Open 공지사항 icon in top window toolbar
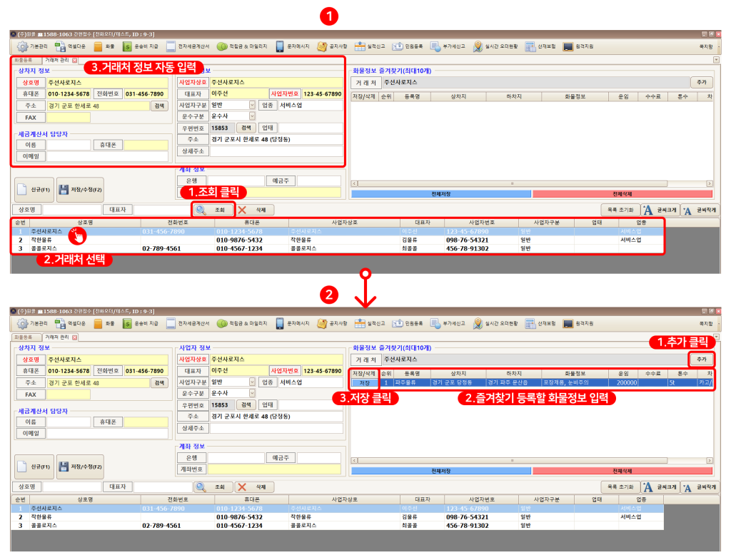Image resolution: width=731 pixels, height=560 pixels. [x=322, y=46]
